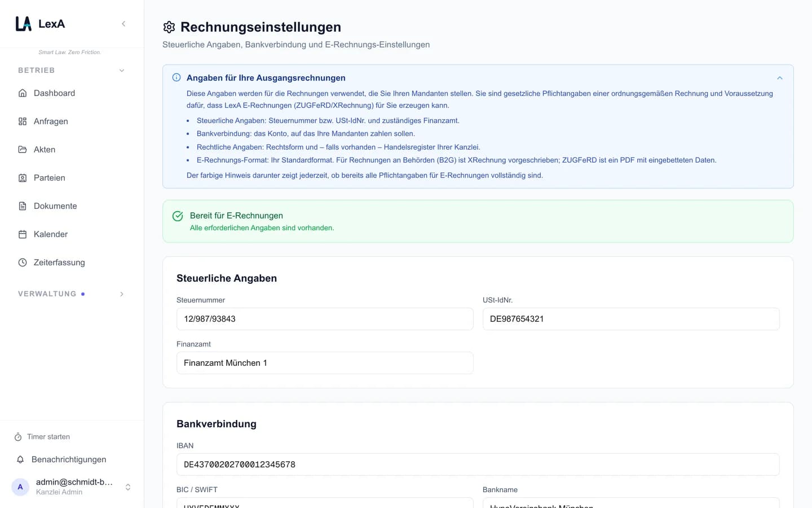Collapse the sidebar with the arrow
The width and height of the screenshot is (812, 508).
123,24
